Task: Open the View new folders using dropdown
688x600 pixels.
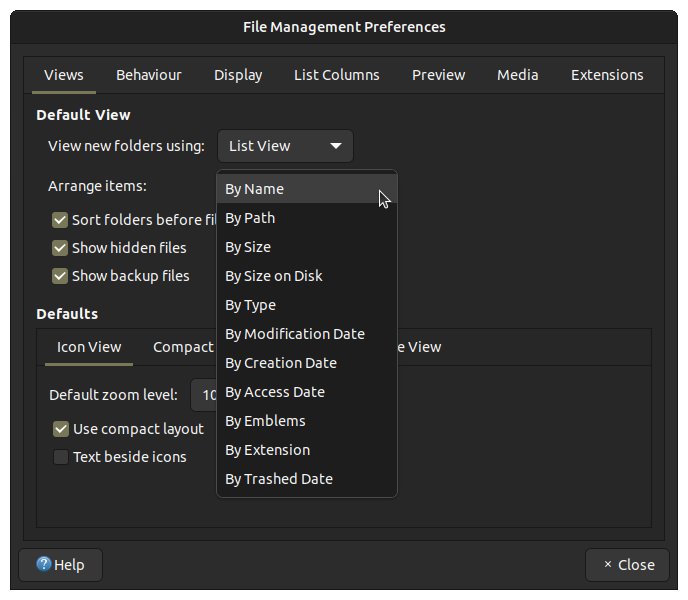Action: point(285,146)
